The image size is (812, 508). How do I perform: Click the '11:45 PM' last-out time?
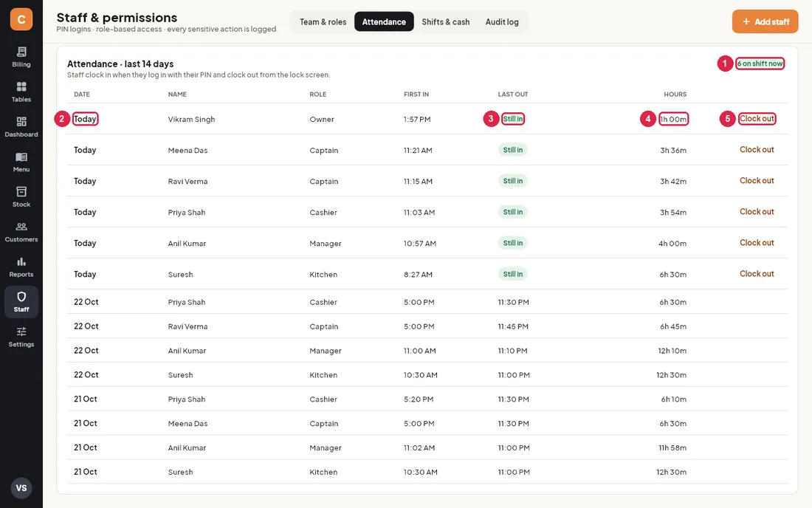point(513,326)
